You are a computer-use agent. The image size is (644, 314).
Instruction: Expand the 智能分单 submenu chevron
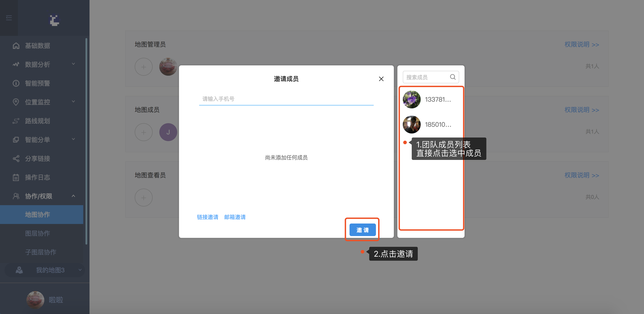73,139
